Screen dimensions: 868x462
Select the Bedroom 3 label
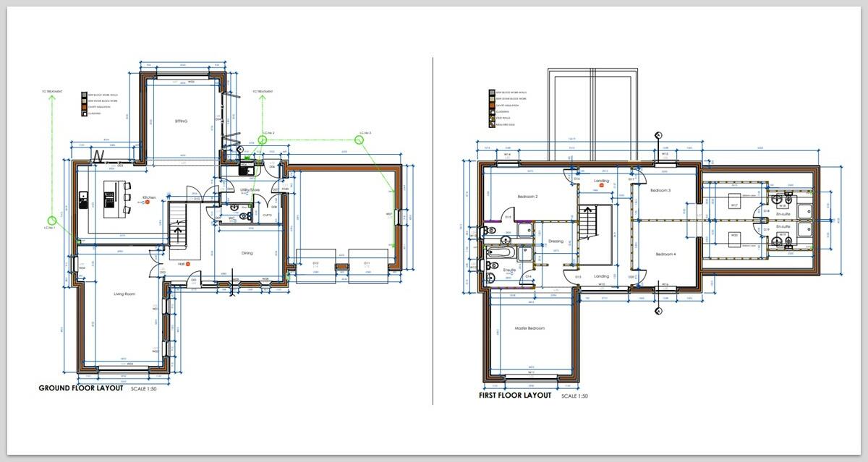(660, 191)
